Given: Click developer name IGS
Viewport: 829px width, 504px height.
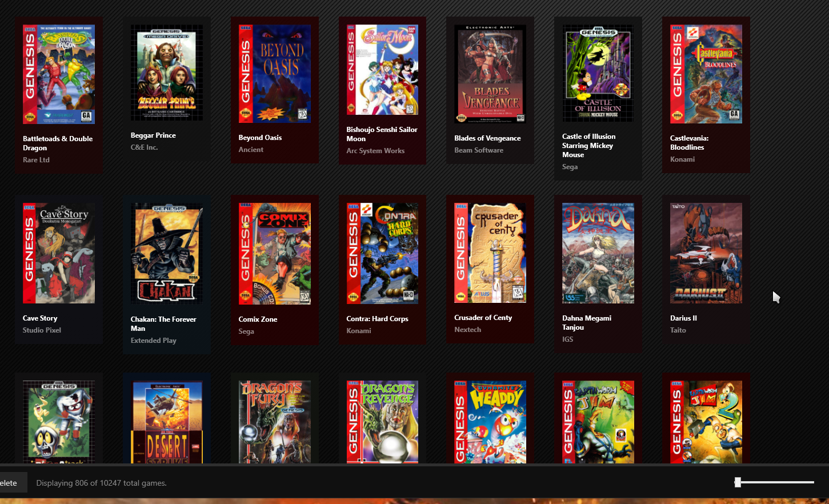Looking at the screenshot, I should point(567,339).
